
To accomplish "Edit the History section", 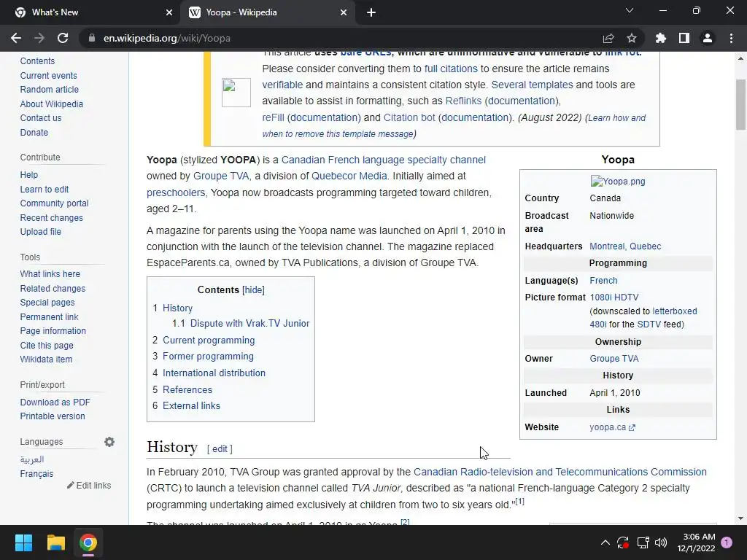I will point(220,448).
